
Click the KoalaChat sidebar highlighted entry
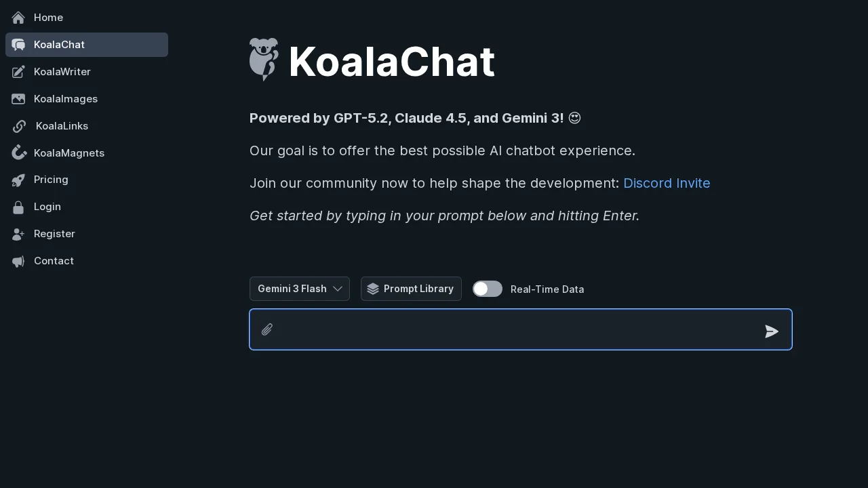tap(87, 45)
